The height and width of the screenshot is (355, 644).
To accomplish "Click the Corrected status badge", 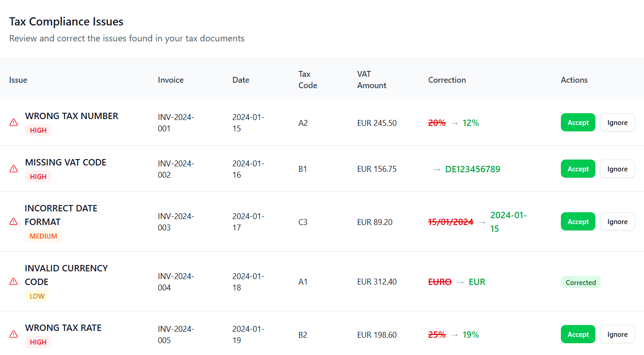I will tap(581, 282).
